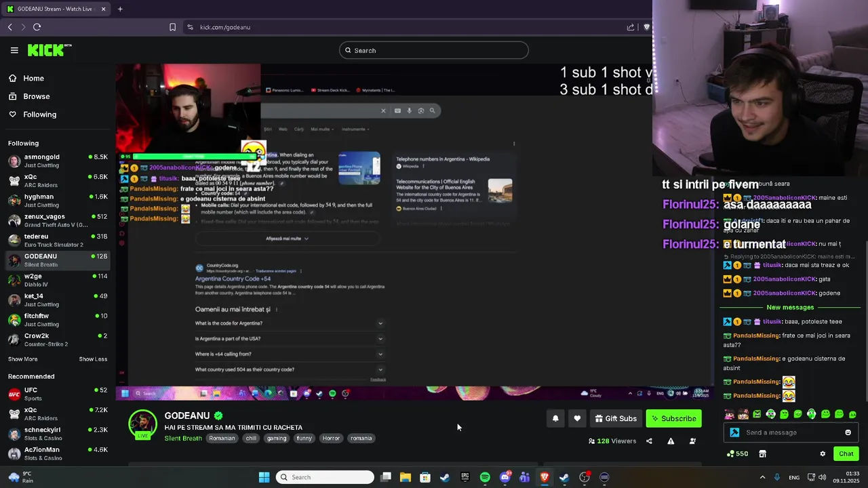Open UFC recommended channel
This screenshot has width=868, height=488.
coord(58,394)
